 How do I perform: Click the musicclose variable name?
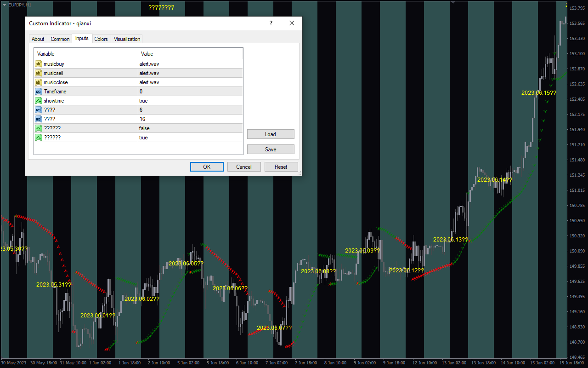56,82
